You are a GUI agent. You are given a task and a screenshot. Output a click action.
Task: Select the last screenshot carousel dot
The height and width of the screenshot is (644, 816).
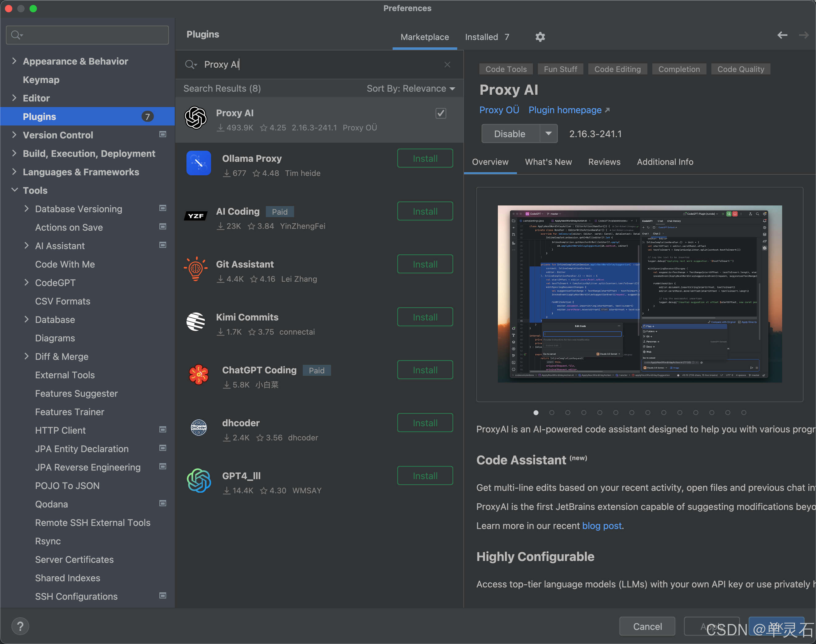(x=744, y=412)
